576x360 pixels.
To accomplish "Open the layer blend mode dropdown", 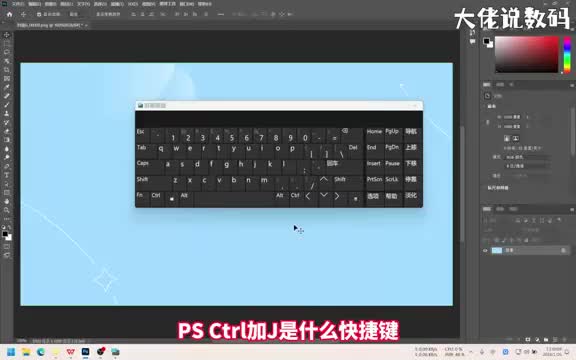I will click(x=500, y=230).
